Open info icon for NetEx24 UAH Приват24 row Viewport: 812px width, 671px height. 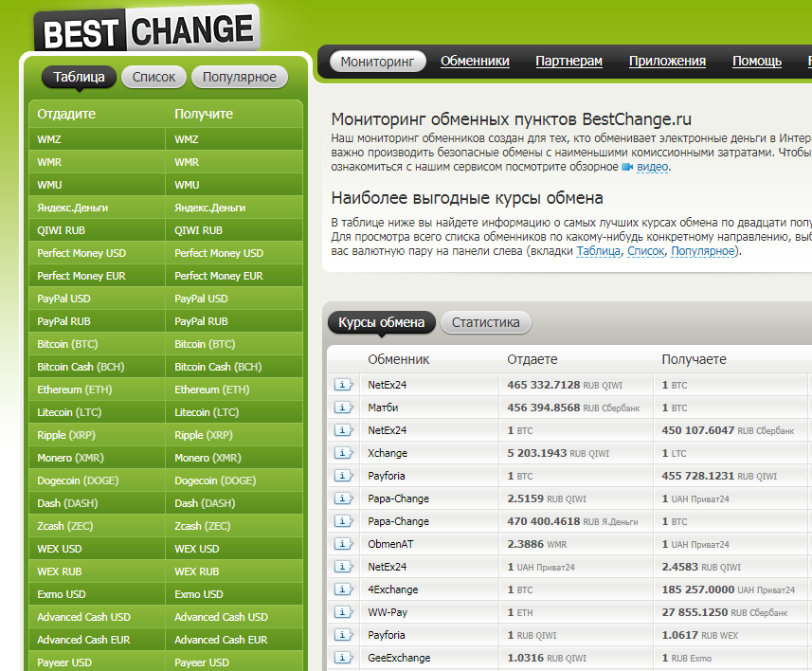(343, 567)
